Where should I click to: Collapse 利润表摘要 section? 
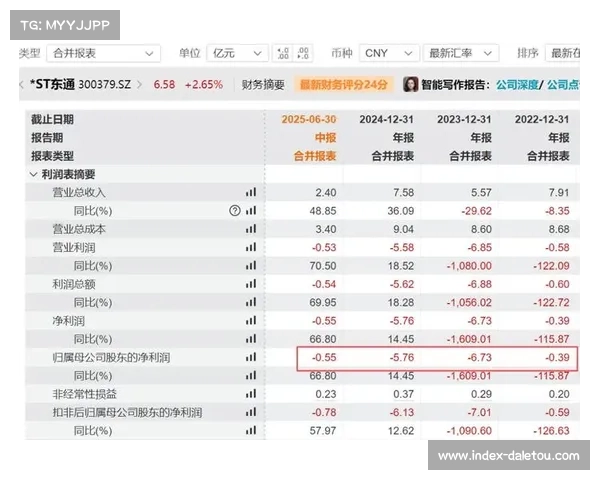[x=34, y=175]
